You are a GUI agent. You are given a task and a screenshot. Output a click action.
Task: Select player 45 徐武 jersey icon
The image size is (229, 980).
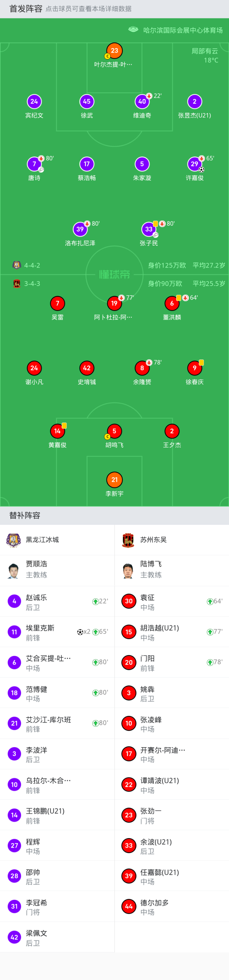tap(87, 101)
